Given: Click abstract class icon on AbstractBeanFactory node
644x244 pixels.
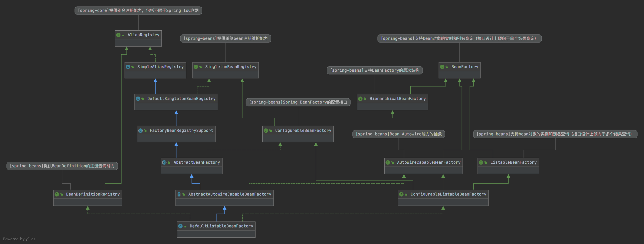Looking at the screenshot, I should click(164, 162).
